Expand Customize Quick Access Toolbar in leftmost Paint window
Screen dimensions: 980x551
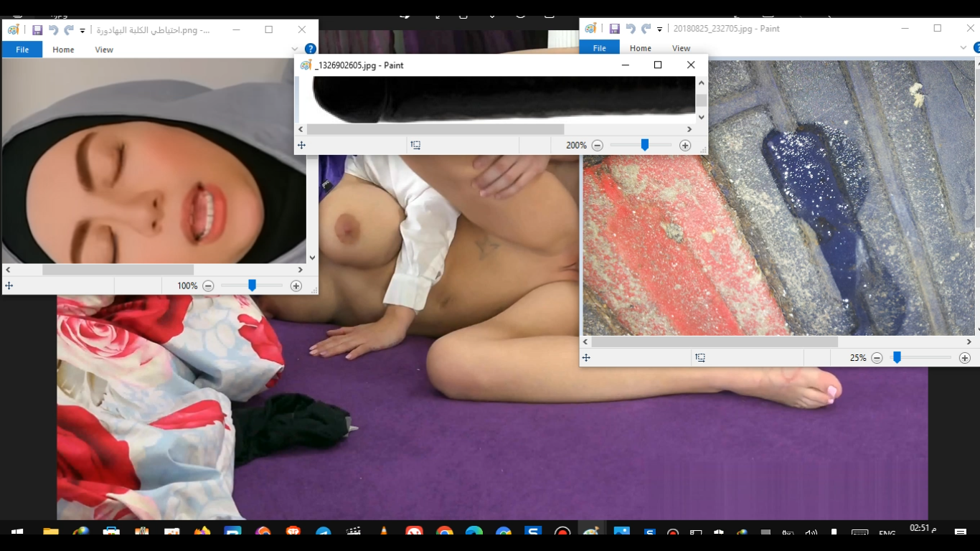coord(83,31)
